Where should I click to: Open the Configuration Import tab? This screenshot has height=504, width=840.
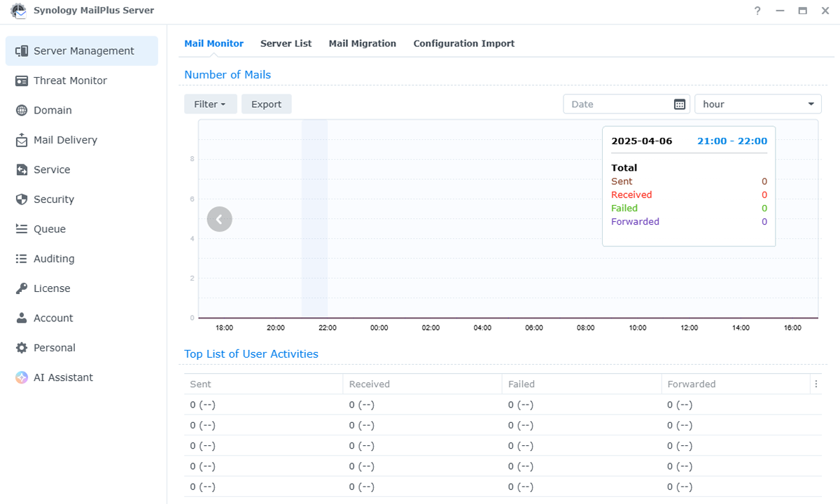point(463,43)
